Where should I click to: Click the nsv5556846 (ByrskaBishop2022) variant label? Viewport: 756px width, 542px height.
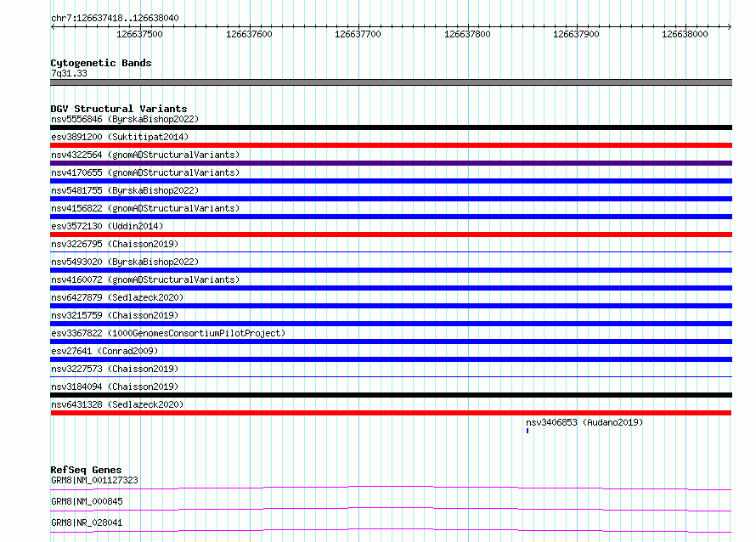pos(125,119)
